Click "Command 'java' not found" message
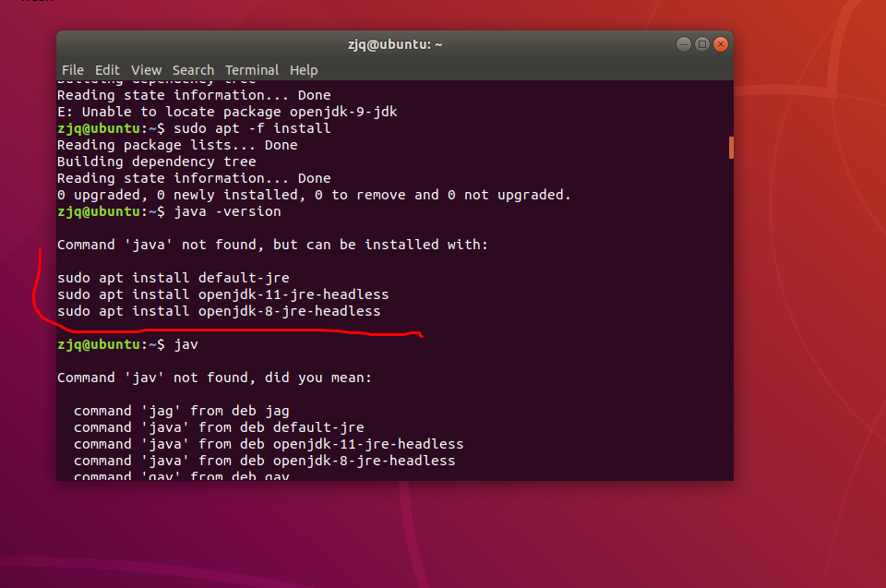 pos(272,245)
